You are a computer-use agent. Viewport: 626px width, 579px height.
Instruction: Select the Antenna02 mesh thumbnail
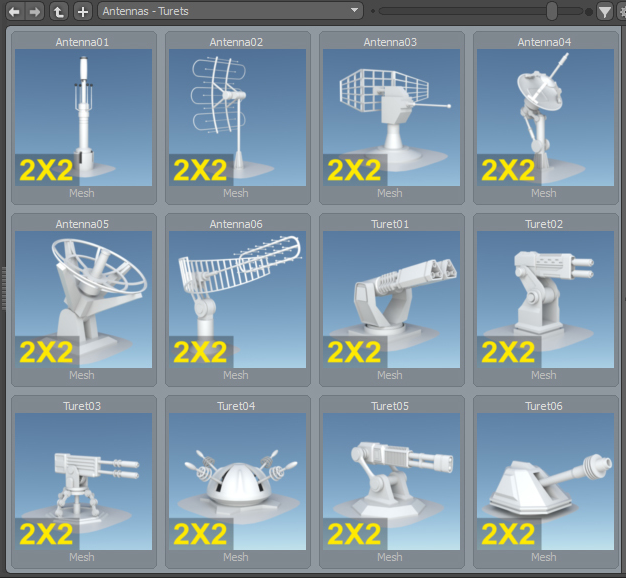[x=238, y=117]
